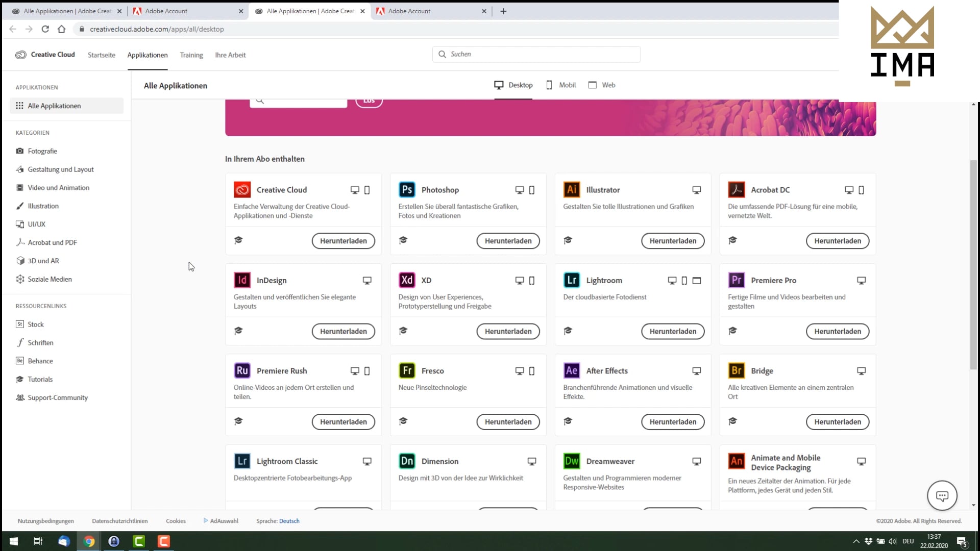Click Herunterladen for Acrobat DC
This screenshot has width=980, height=551.
pos(838,241)
